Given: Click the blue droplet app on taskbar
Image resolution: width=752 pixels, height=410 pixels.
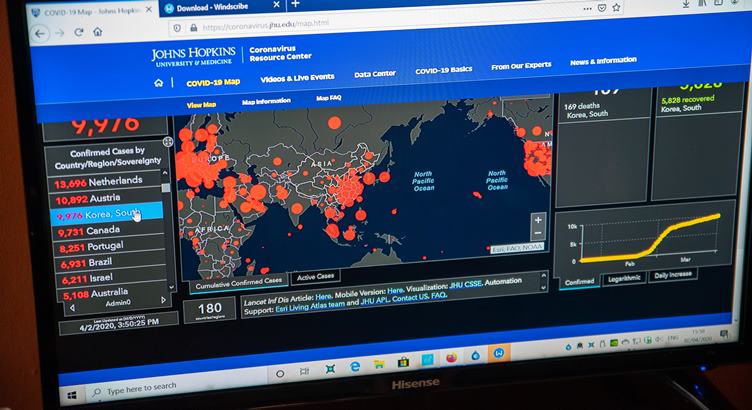Looking at the screenshot, I should 475,356.
